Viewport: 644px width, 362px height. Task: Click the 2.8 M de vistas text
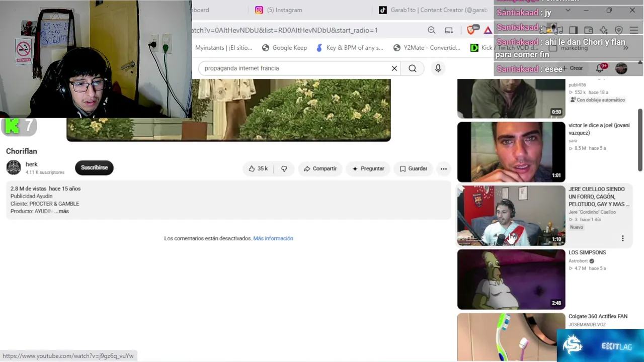coord(28,189)
